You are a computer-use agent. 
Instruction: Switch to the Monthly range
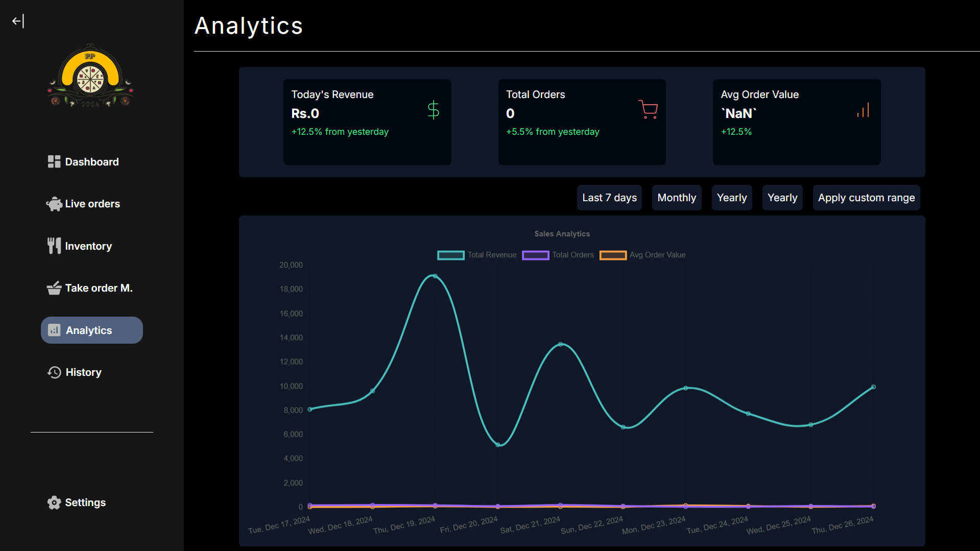[x=677, y=198]
